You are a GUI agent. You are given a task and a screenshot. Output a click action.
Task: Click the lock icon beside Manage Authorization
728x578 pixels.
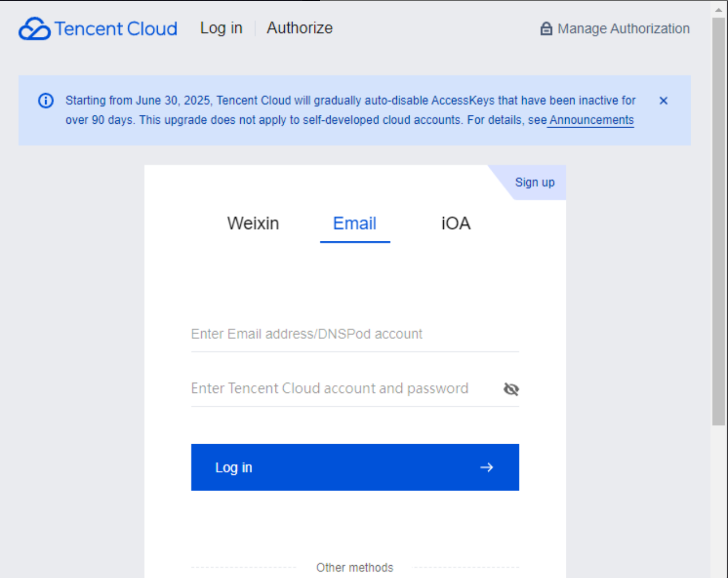[546, 28]
